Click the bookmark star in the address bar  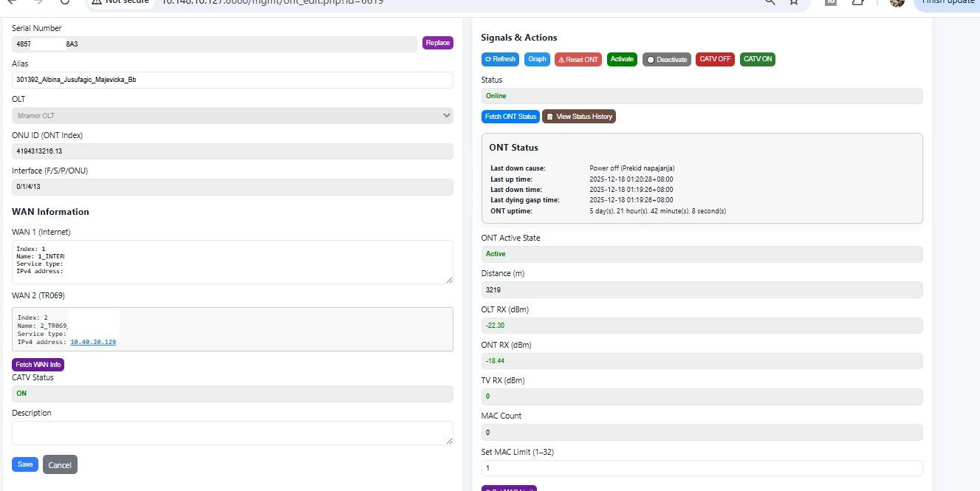(794, 3)
